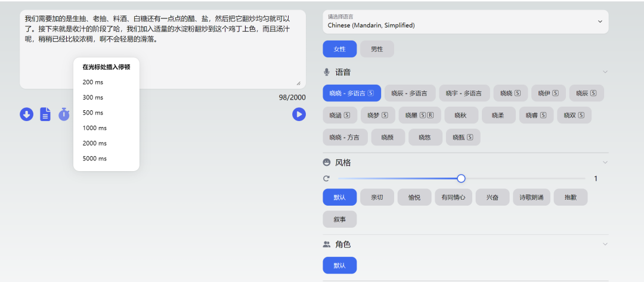The image size is (644, 282).
Task: Select the 抱歉 style
Action: pos(571,197)
